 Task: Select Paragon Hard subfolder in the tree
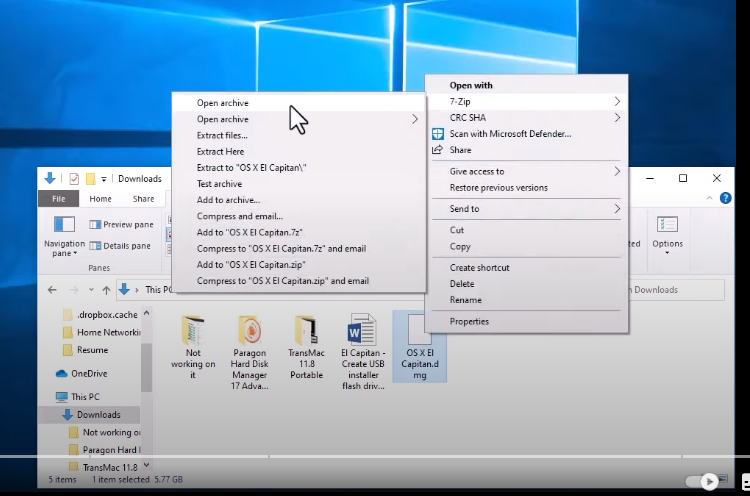(105, 450)
